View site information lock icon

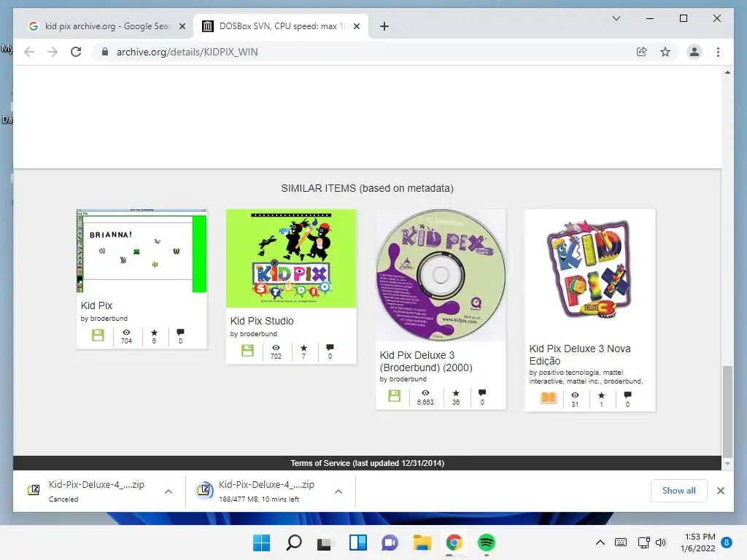(x=105, y=52)
